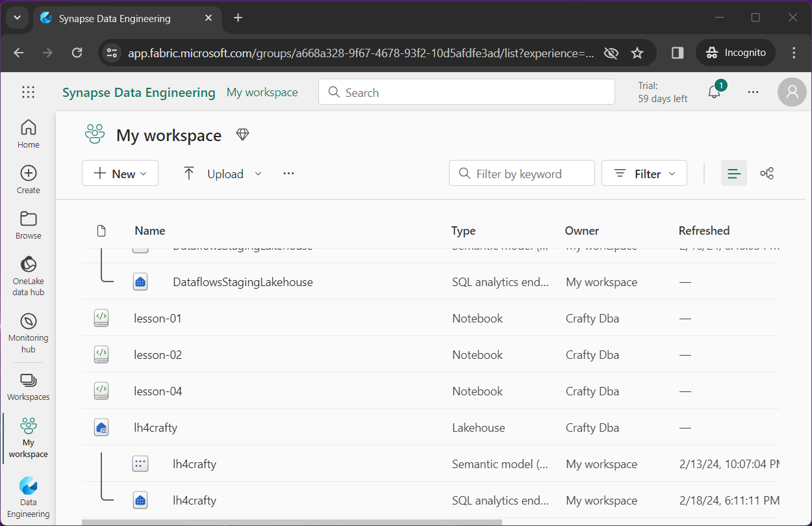Image resolution: width=812 pixels, height=526 pixels.
Task: Switch to lineage view icon
Action: click(x=767, y=174)
